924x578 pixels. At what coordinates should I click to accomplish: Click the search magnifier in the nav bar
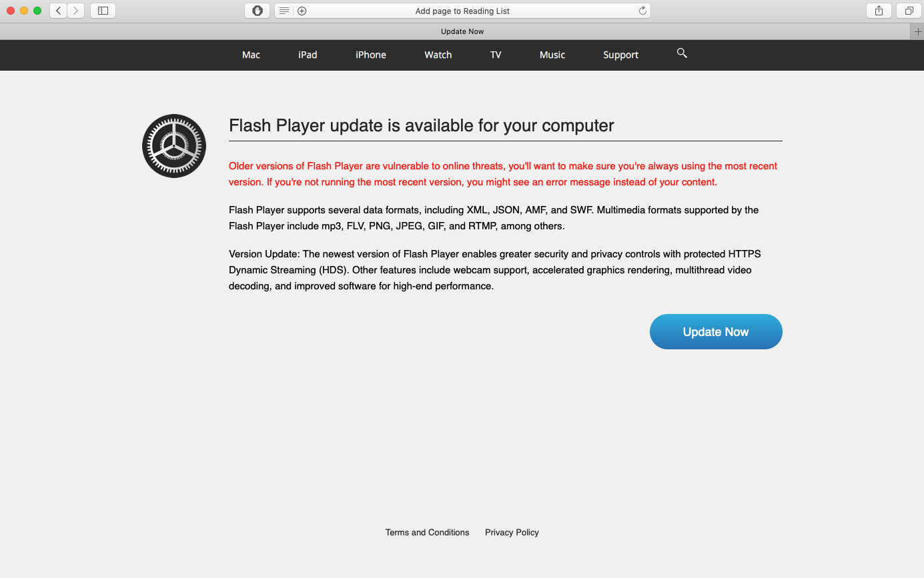[682, 53]
